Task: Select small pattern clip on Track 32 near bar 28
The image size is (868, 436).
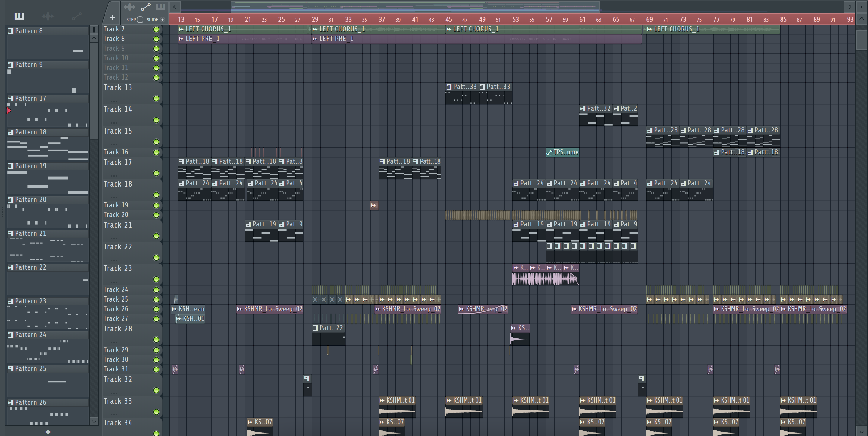Action: 307,385
